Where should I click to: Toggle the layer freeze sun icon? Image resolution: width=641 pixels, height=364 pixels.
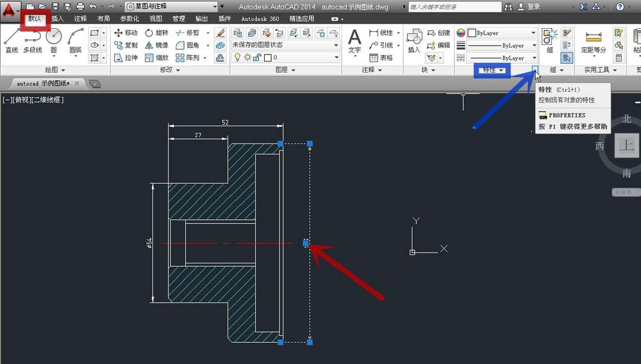pyautogui.click(x=247, y=58)
